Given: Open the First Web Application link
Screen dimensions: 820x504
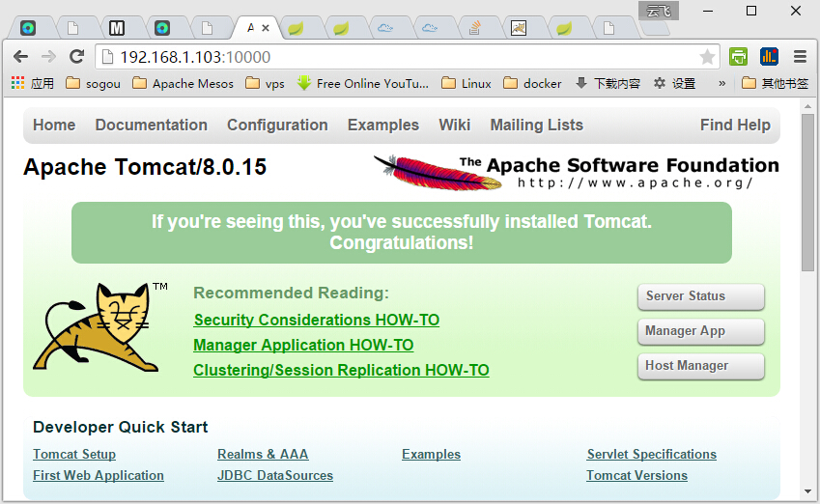Looking at the screenshot, I should [99, 476].
